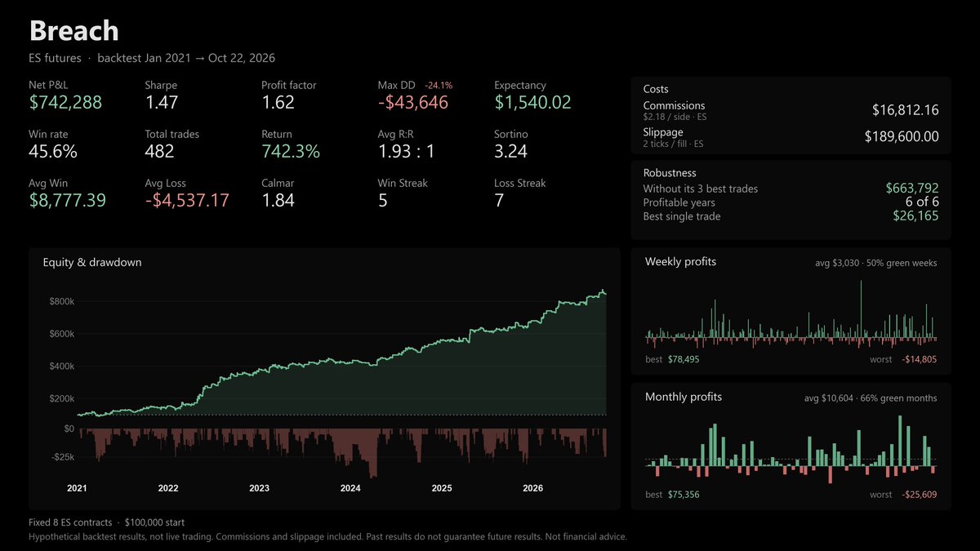Screen dimensions: 980x551
Task: Click the Avg R:R value 1.93 : 1
Action: [x=407, y=151]
